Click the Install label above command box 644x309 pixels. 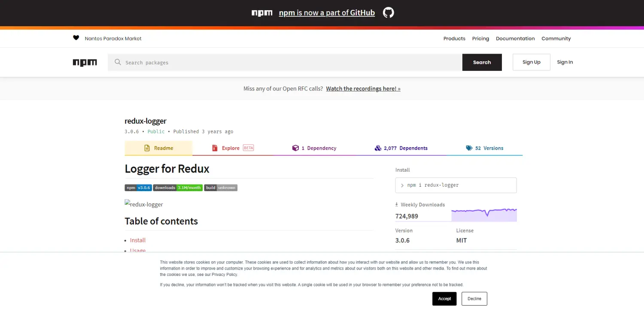pyautogui.click(x=403, y=170)
